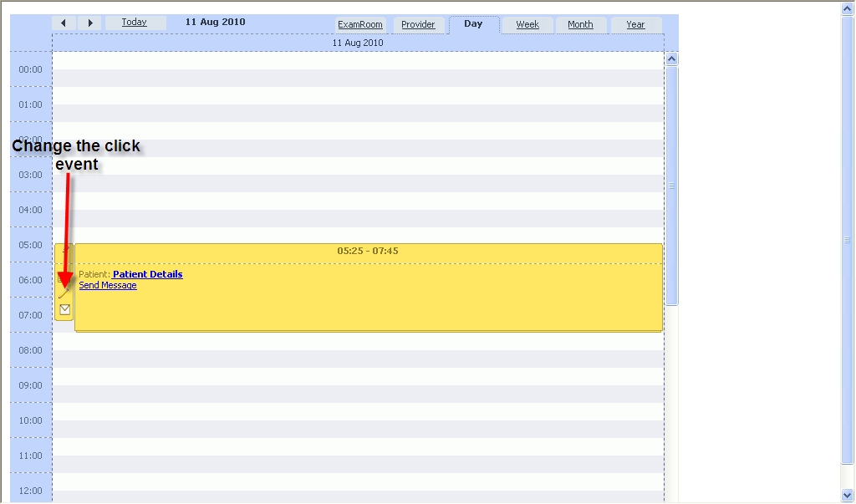Open the Year view

635,24
